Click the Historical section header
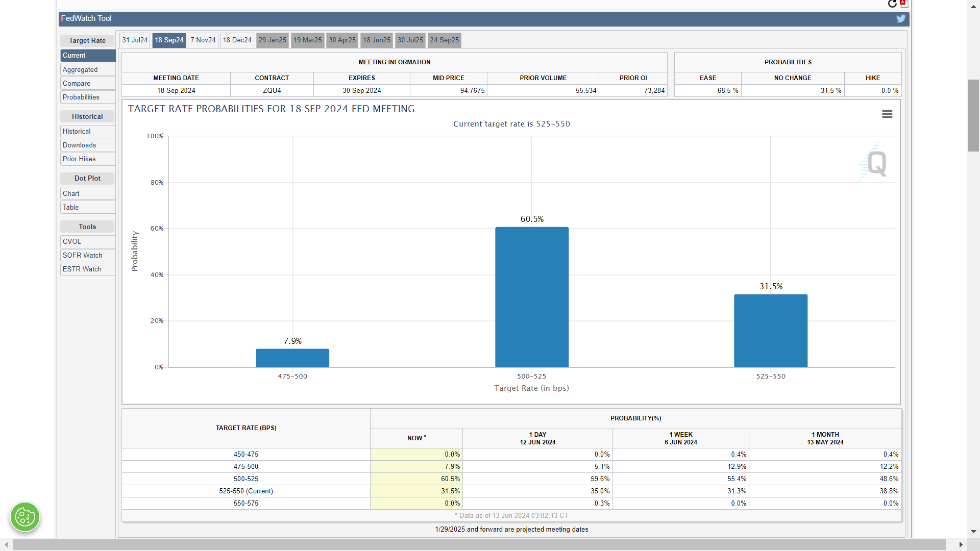This screenshot has height=551, width=980. point(87,116)
